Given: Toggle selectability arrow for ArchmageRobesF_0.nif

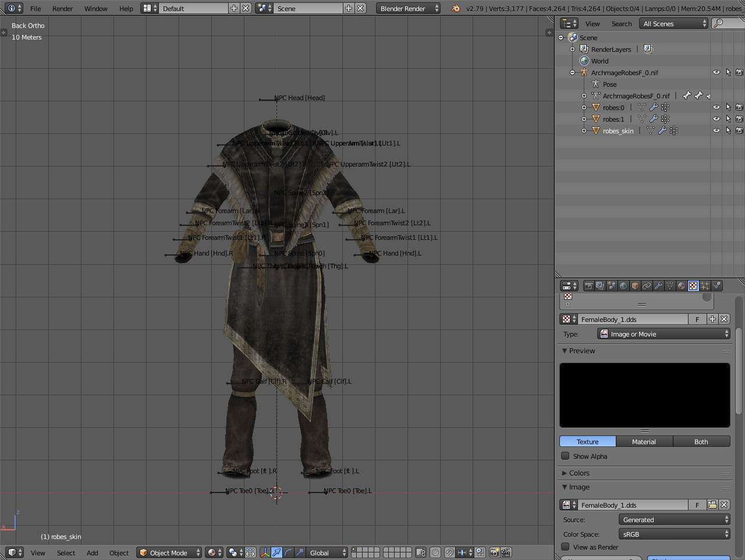Looking at the screenshot, I should pos(728,72).
